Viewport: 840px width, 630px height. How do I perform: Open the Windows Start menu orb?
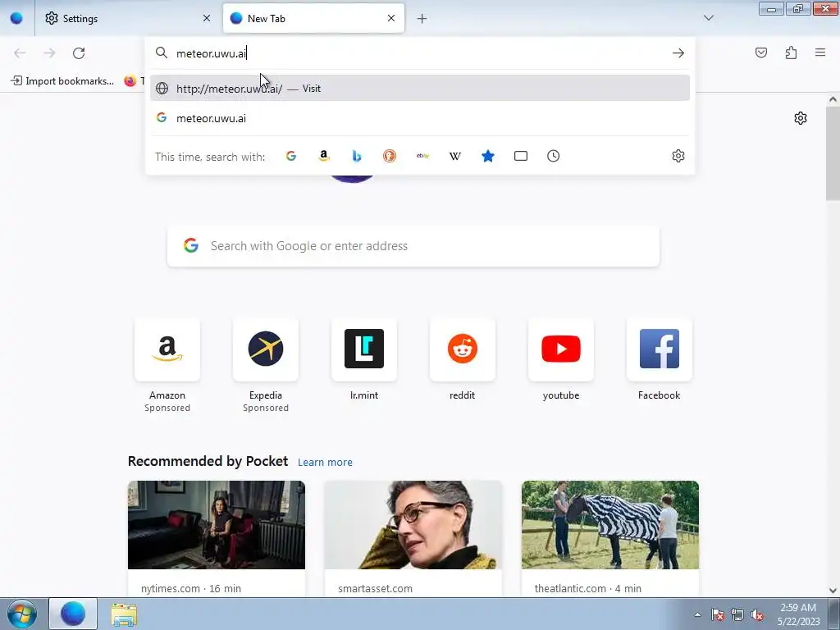pyautogui.click(x=22, y=614)
